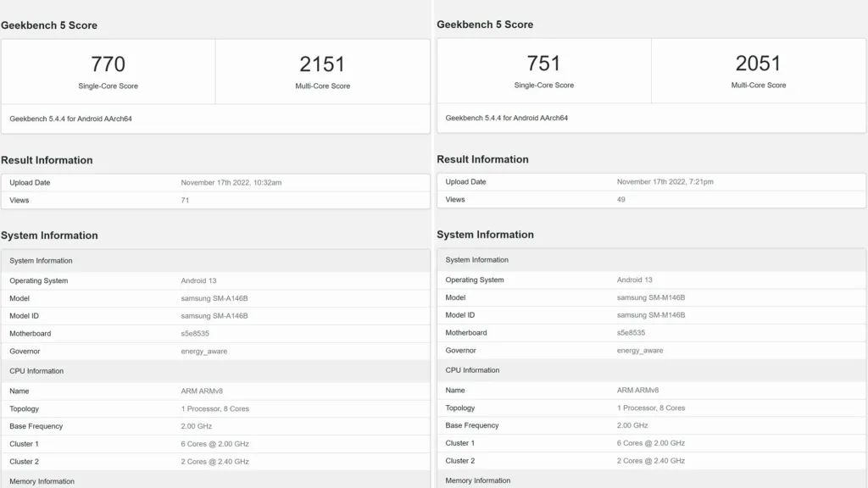
Task: Click motherboard value 's5e8535' in left panel
Action: 195,334
